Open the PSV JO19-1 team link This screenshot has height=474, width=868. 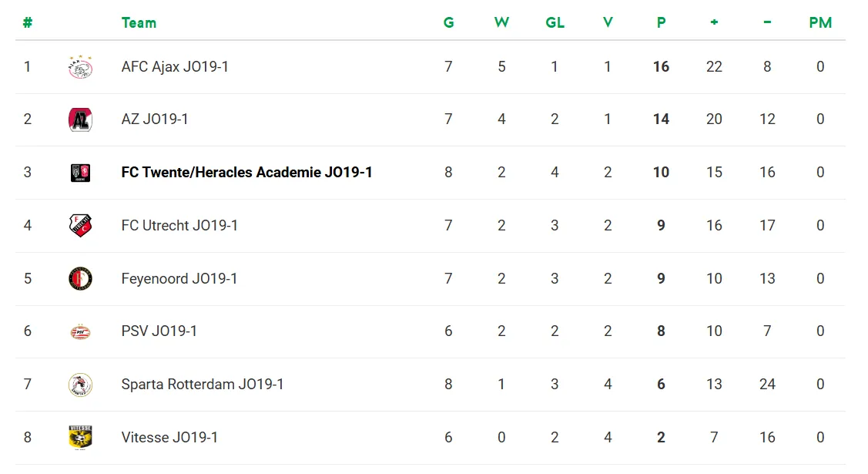pyautogui.click(x=159, y=331)
